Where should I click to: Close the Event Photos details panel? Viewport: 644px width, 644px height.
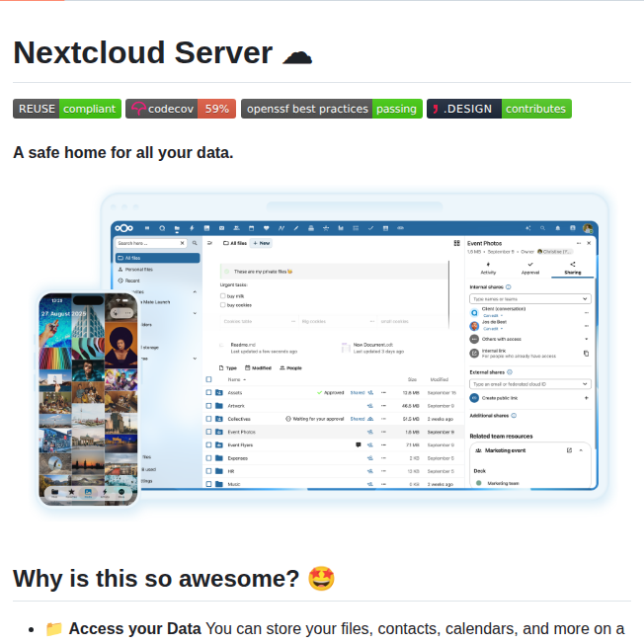[589, 243]
